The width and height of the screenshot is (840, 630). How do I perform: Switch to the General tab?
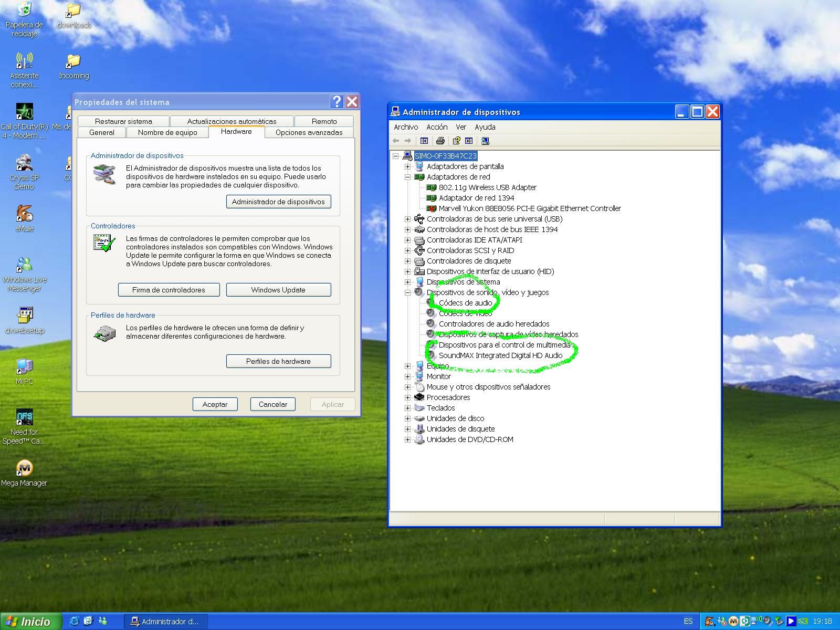pos(102,132)
